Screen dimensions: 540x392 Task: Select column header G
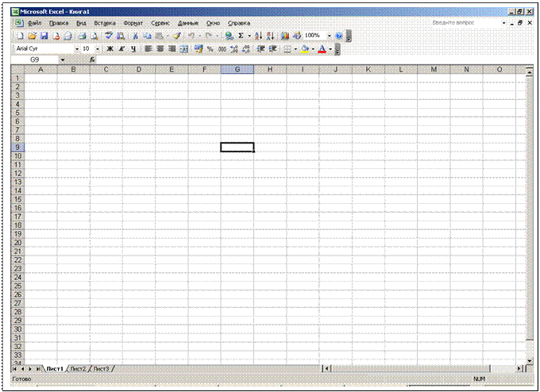click(x=237, y=70)
